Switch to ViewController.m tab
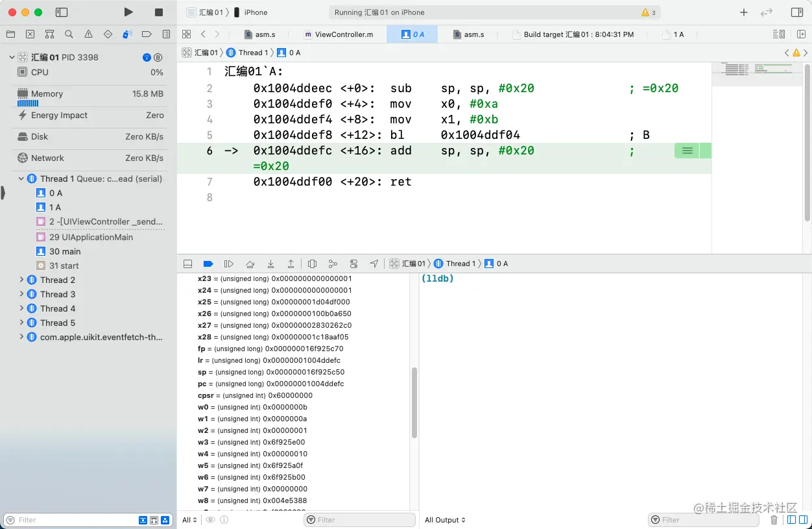 pyautogui.click(x=339, y=34)
